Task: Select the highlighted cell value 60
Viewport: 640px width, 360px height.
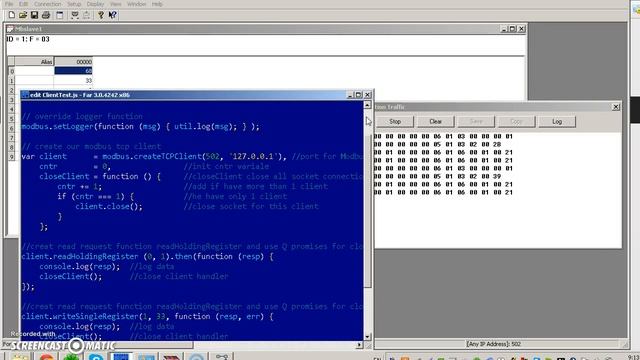Action: tap(73, 71)
